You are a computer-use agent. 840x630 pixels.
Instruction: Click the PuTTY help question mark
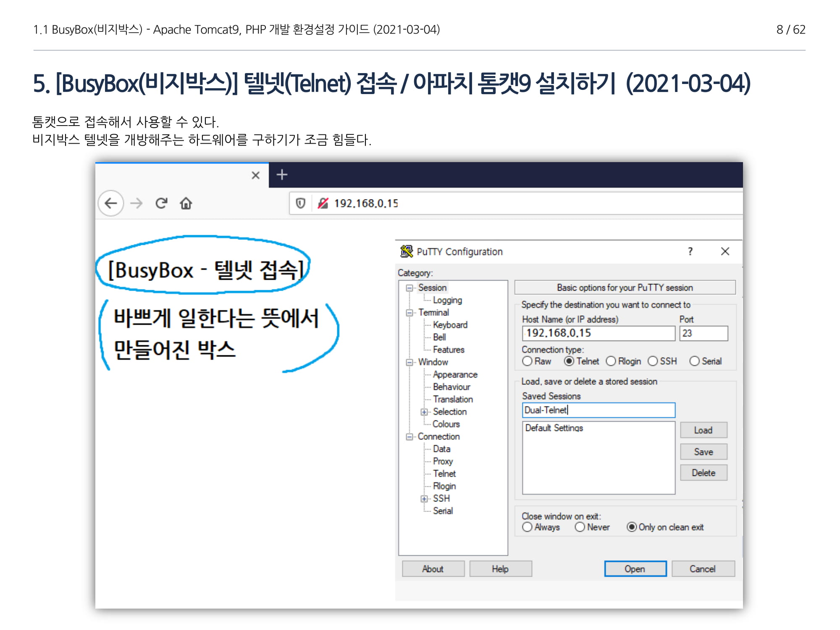click(x=690, y=251)
